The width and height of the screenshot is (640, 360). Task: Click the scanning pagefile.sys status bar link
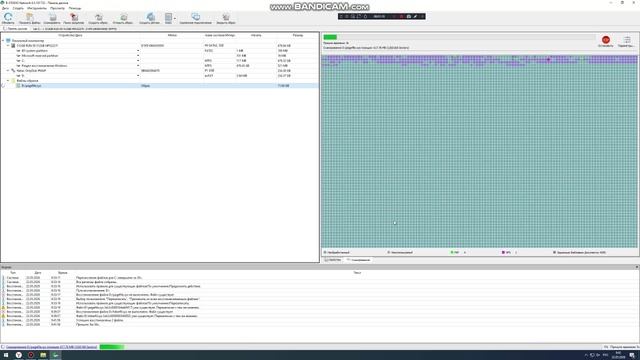(x=51, y=347)
